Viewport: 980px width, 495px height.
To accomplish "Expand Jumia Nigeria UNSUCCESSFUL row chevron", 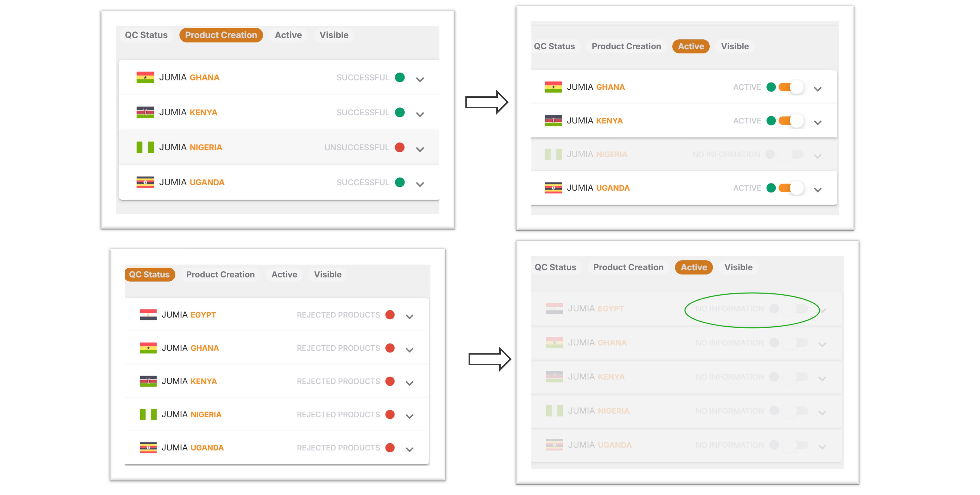I will [420, 149].
